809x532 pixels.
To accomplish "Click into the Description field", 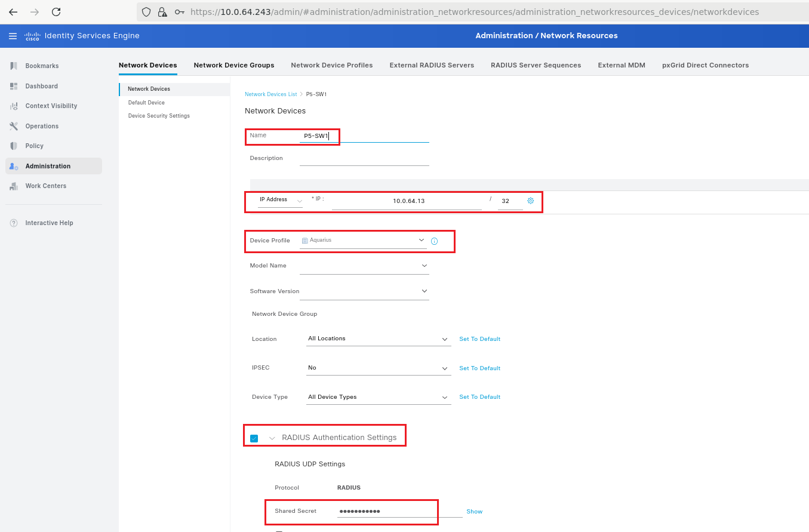I will click(364, 159).
